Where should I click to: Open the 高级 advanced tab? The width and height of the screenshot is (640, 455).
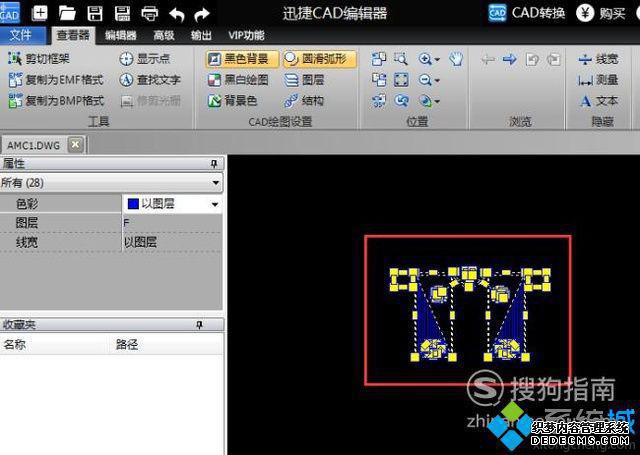[164, 36]
